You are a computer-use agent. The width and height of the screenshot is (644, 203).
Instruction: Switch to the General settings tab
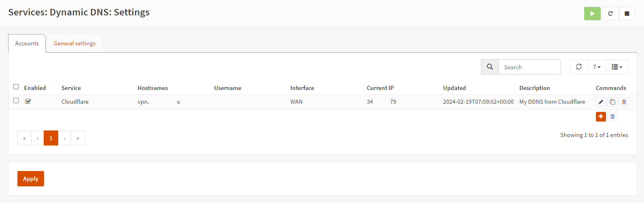coord(74,43)
